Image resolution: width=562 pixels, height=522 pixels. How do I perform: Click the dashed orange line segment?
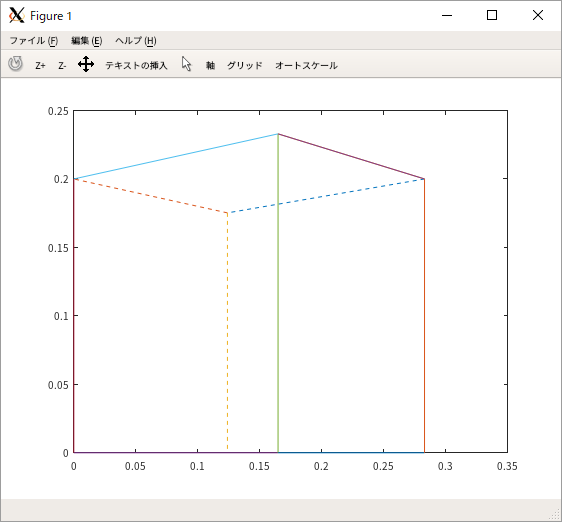[151, 196]
